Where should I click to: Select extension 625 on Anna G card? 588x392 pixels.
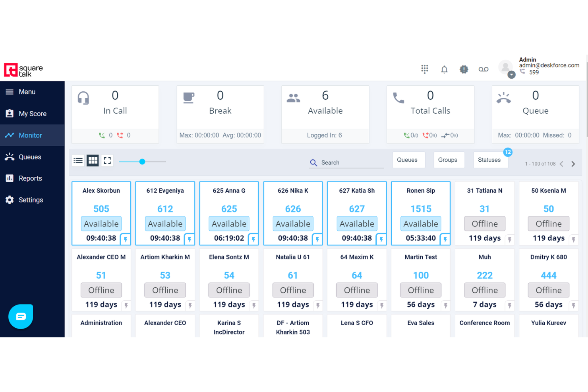click(x=229, y=209)
